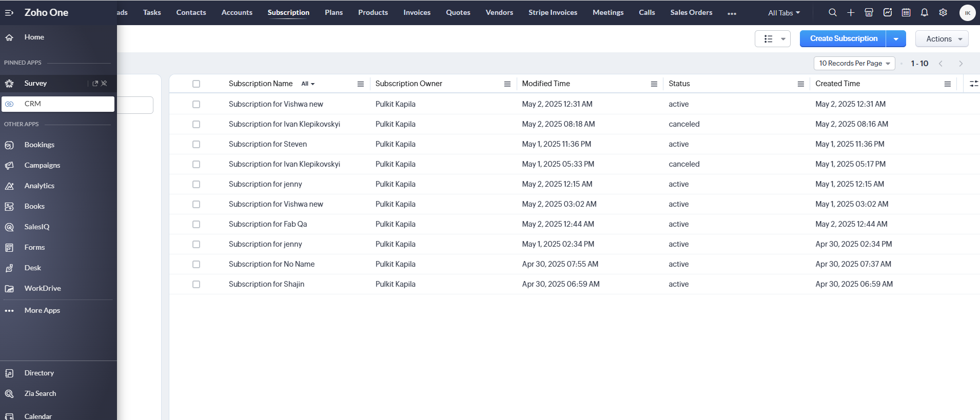980x420 pixels.
Task: Click the plus quick-create icon
Action: (x=851, y=12)
